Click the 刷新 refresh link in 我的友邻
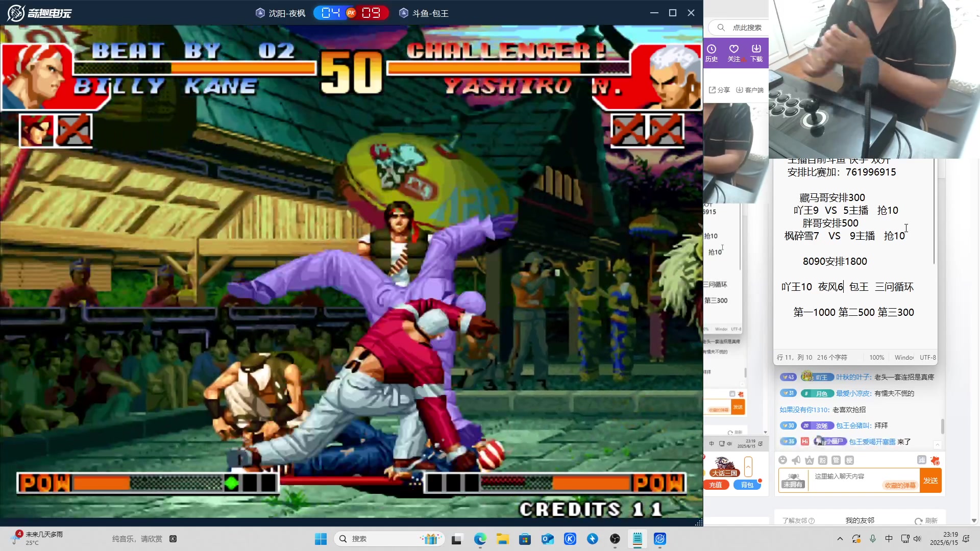980x551 pixels. pos(926,520)
